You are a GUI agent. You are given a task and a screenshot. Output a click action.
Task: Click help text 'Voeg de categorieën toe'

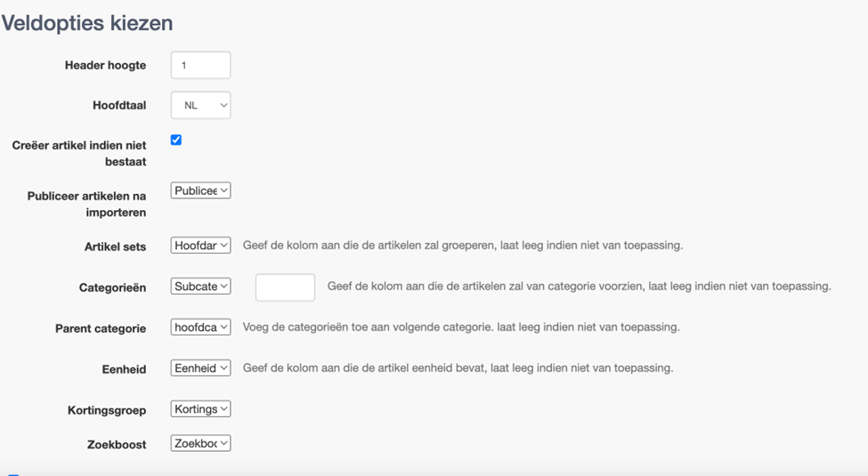point(461,327)
